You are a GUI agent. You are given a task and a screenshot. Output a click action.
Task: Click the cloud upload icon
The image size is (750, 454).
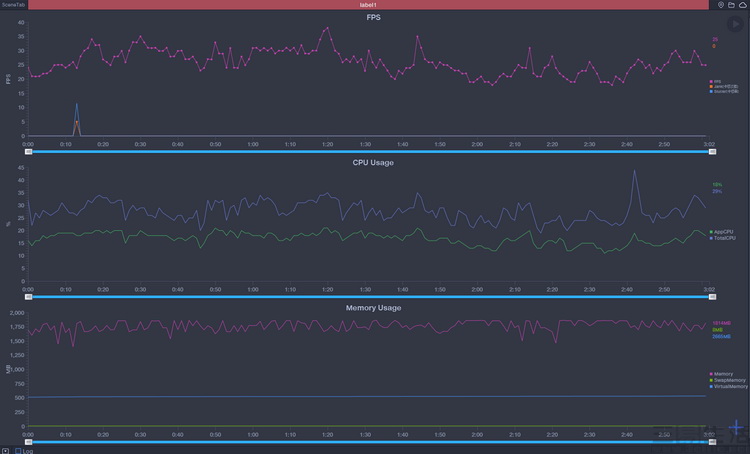point(743,5)
